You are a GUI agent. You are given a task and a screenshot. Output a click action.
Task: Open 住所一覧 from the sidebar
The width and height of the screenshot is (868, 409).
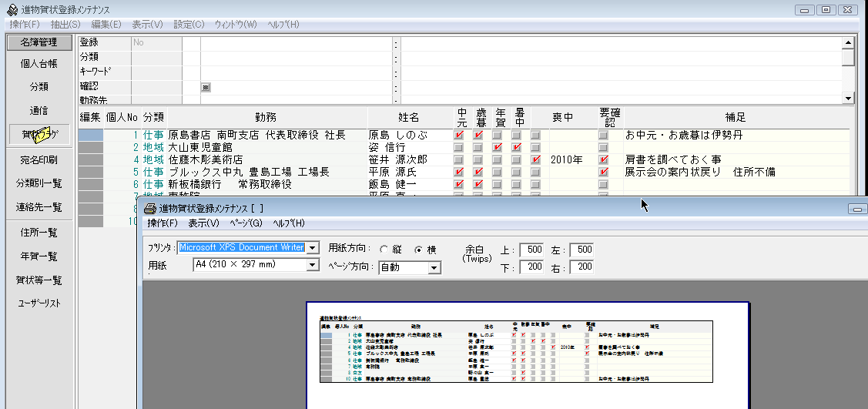point(39,233)
